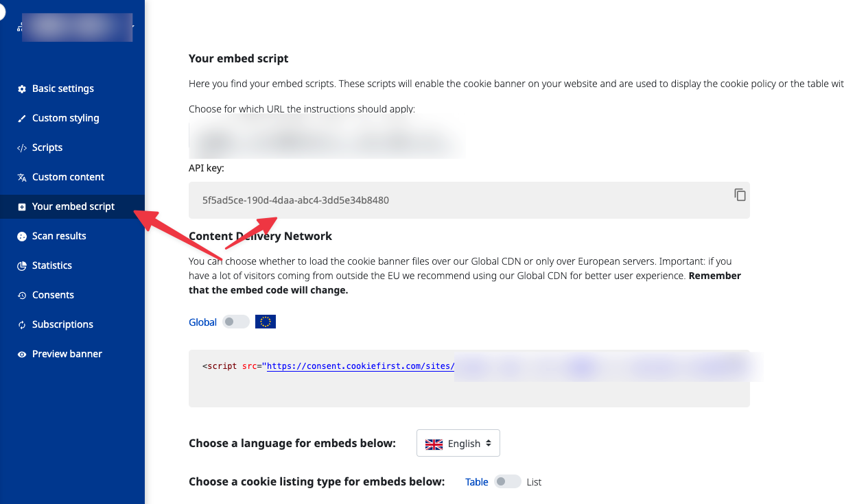Screen dimensions: 844x504
Task: Click the Subscriptions refresh icon
Action: pos(22,325)
